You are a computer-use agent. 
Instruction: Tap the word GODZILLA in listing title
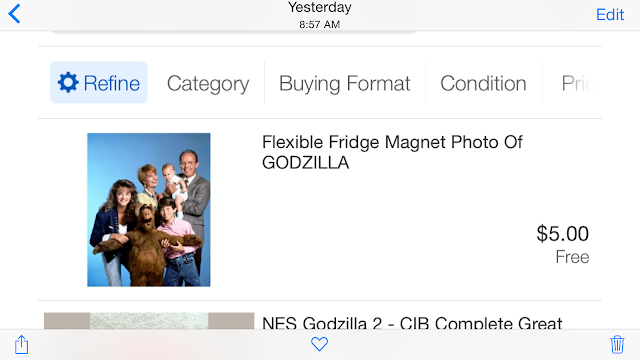pos(306,163)
